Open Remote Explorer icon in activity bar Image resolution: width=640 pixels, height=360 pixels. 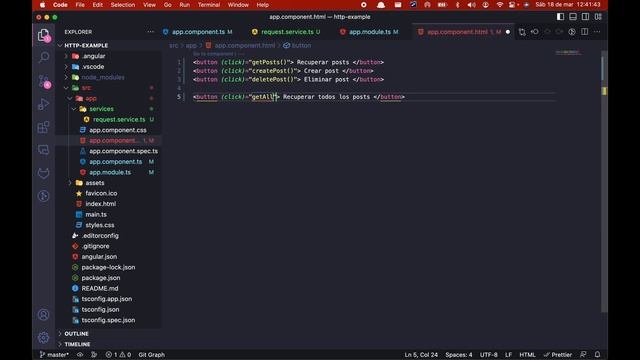tap(44, 150)
